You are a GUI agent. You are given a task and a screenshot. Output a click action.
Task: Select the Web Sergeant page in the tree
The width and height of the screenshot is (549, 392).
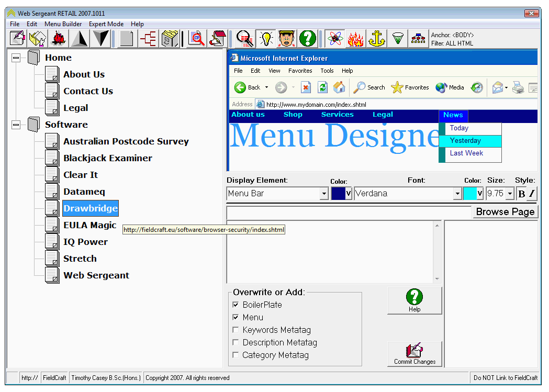[x=96, y=275]
